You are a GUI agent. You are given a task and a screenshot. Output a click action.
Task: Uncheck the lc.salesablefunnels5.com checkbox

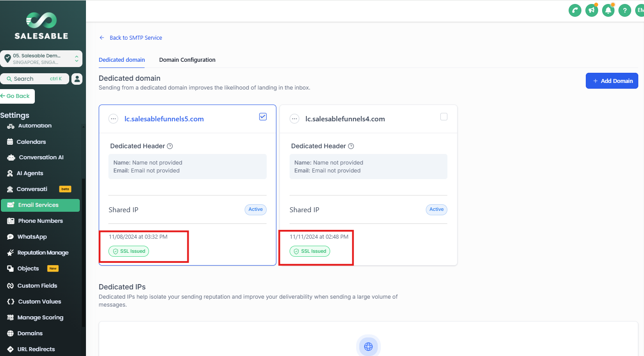(x=263, y=116)
